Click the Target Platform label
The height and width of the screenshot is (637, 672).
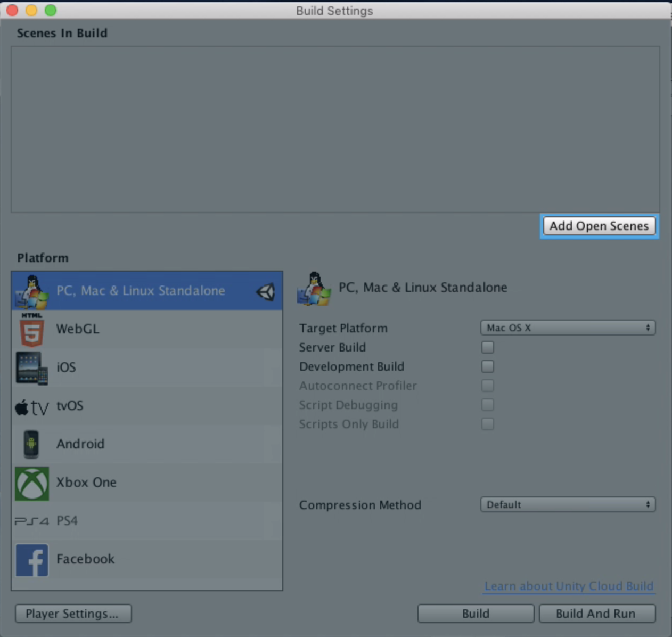pos(343,328)
